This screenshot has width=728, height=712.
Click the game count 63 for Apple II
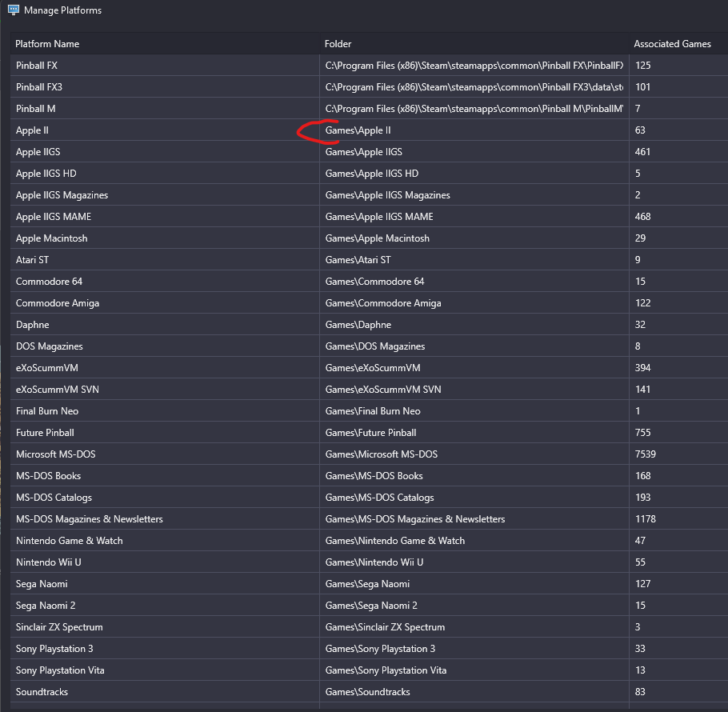[x=640, y=130]
